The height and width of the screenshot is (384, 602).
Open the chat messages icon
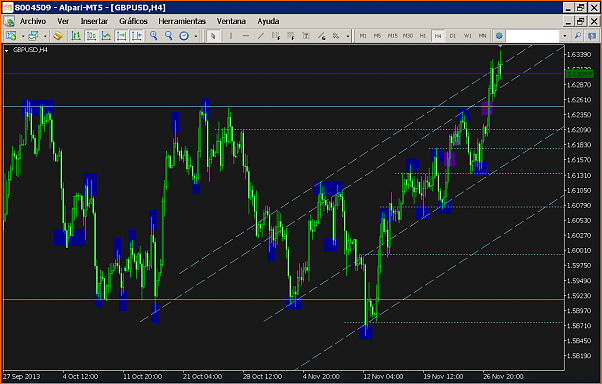[592, 36]
